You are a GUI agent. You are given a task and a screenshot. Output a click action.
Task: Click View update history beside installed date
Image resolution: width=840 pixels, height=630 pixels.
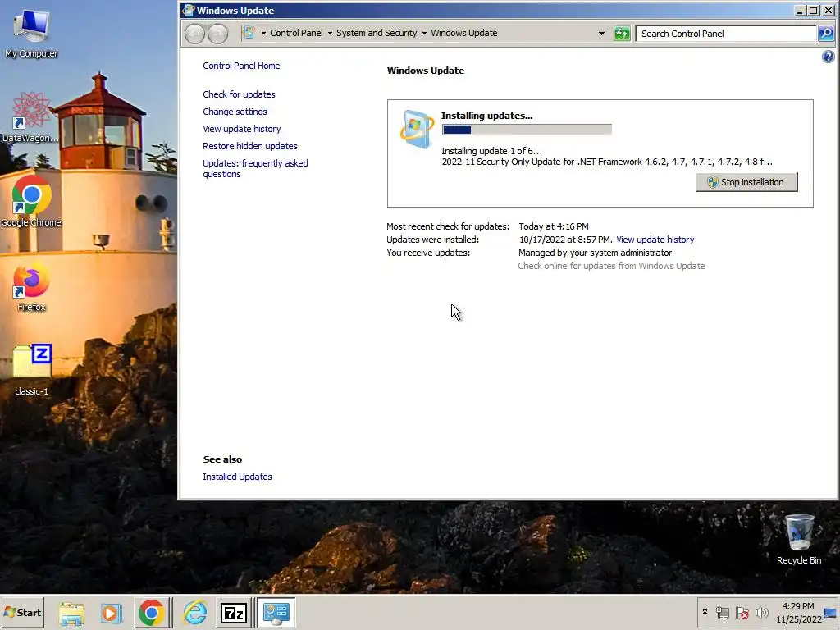655,240
